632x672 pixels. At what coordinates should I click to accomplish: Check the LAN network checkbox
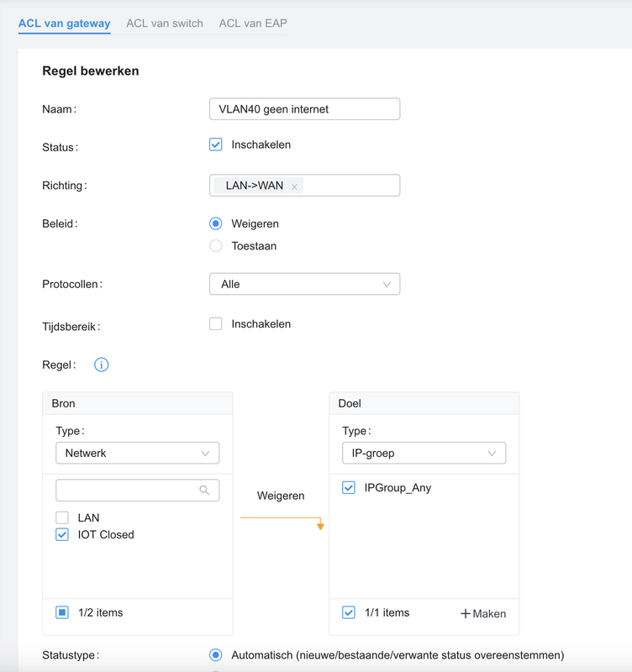(62, 518)
